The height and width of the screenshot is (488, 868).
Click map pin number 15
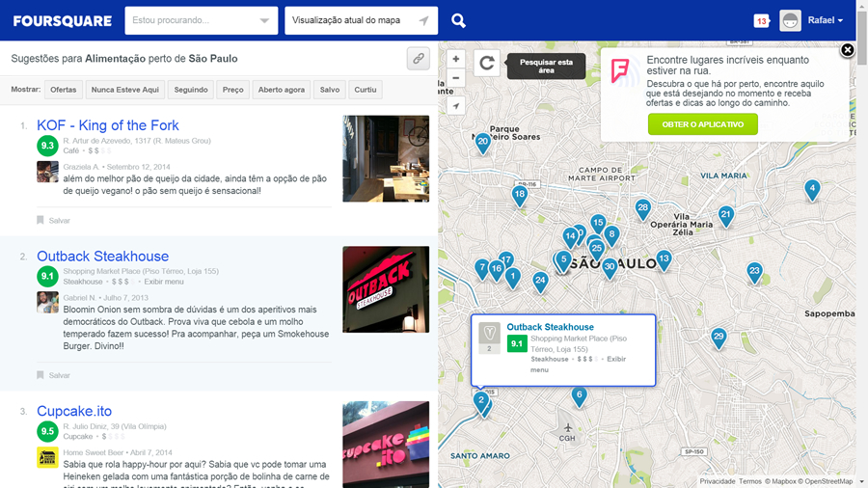tap(598, 224)
